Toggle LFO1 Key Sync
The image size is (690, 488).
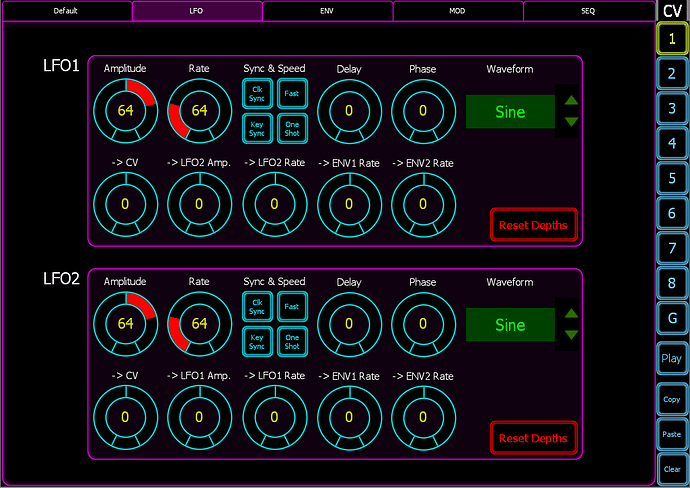point(257,128)
